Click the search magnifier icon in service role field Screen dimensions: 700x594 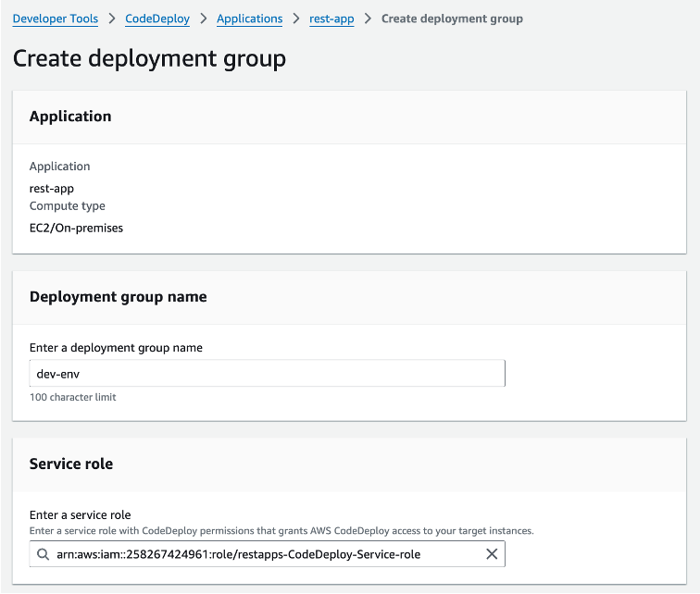(x=43, y=554)
